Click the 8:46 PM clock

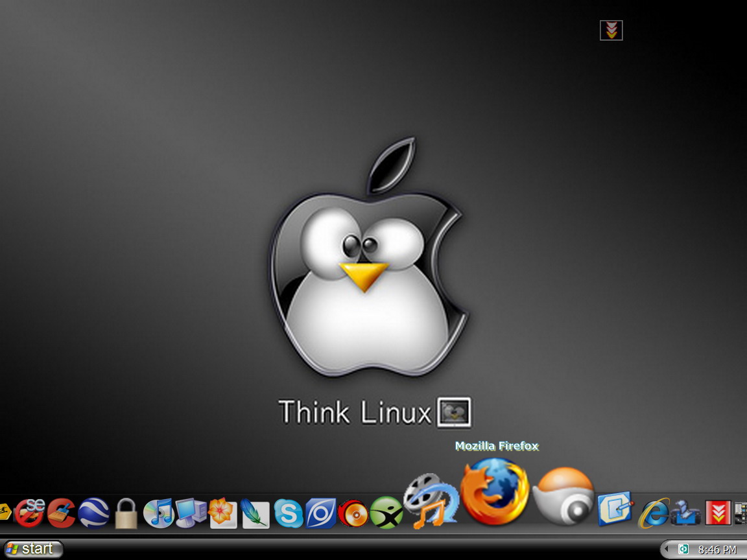point(717,550)
